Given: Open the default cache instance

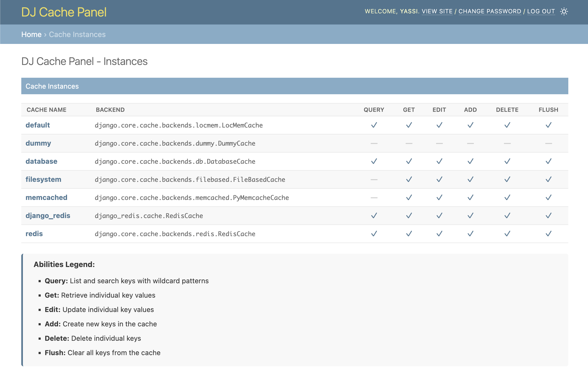Looking at the screenshot, I should (38, 125).
